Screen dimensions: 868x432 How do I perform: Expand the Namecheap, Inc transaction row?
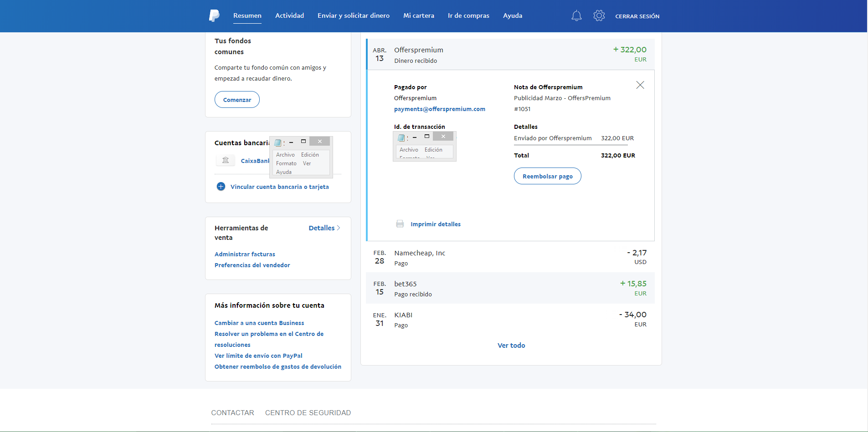pyautogui.click(x=510, y=257)
